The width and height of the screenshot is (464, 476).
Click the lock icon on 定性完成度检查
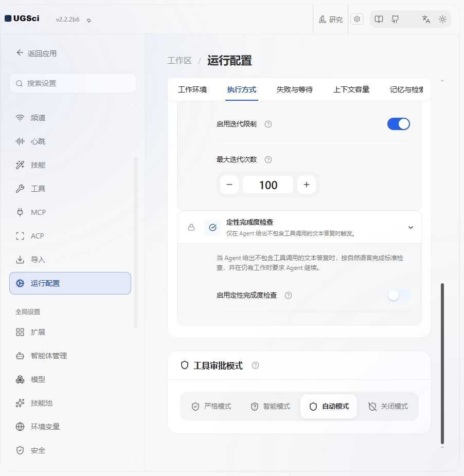[x=191, y=227]
